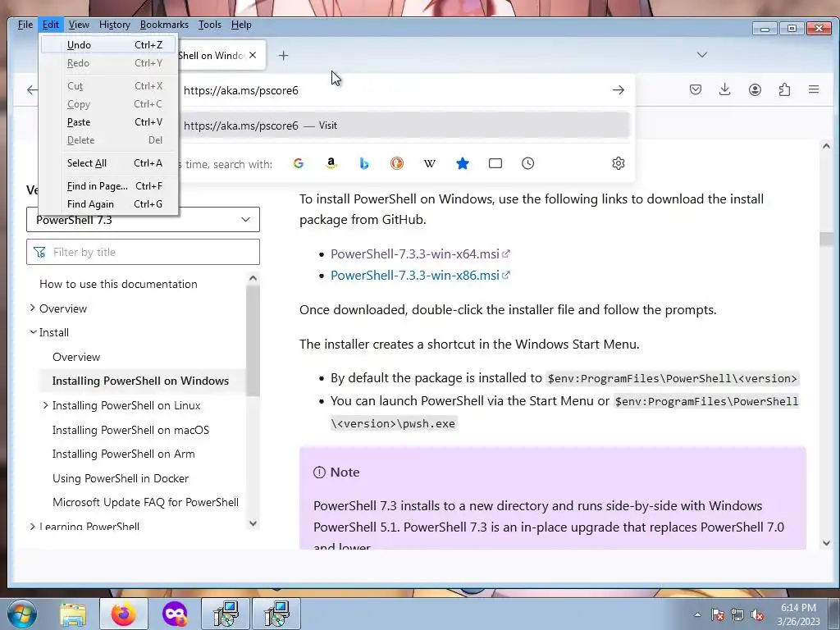Image resolution: width=840 pixels, height=630 pixels.
Task: Choose Find Again in Edit menu
Action: coord(108,204)
